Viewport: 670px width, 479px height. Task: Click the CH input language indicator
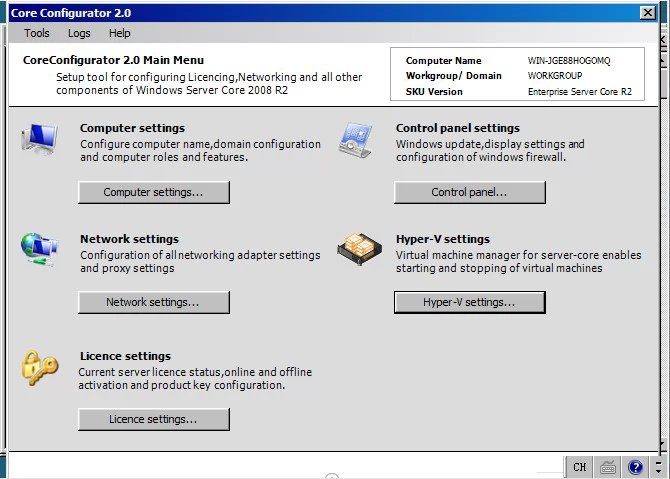pos(580,467)
